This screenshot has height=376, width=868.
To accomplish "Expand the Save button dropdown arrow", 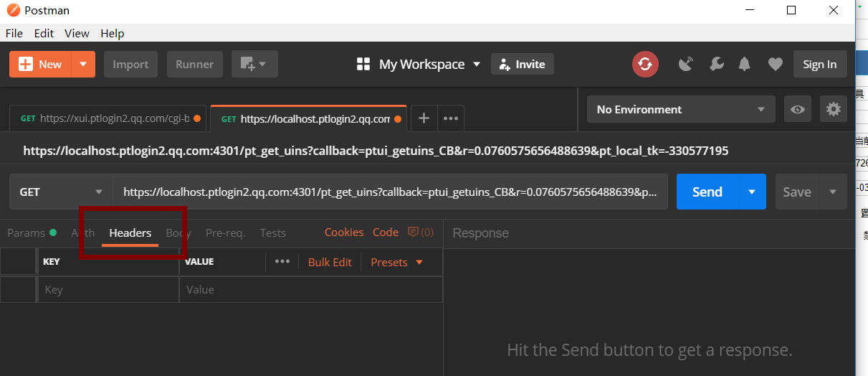I will pyautogui.click(x=833, y=192).
